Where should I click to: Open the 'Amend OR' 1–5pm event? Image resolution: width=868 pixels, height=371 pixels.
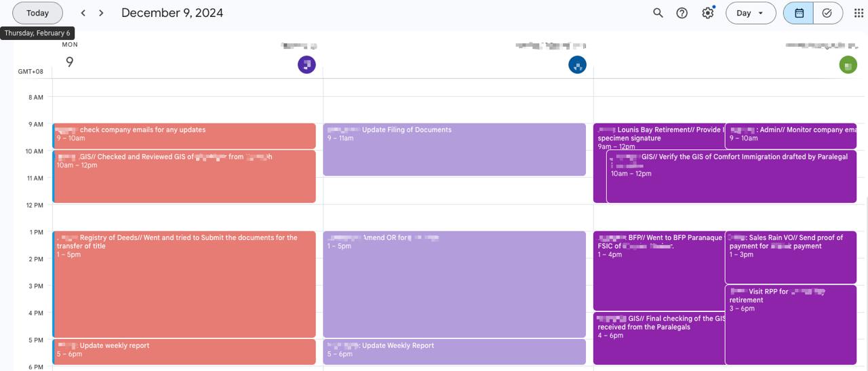tap(454, 285)
